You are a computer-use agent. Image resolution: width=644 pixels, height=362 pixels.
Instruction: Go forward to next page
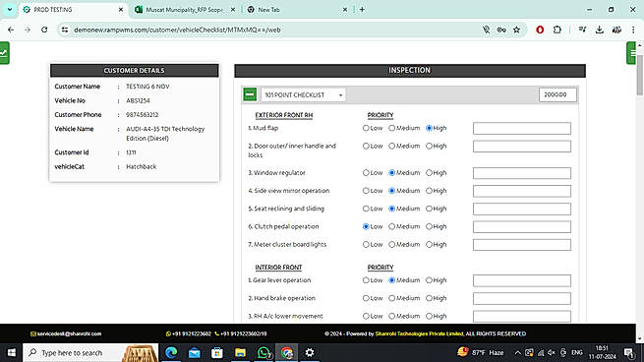[28, 30]
